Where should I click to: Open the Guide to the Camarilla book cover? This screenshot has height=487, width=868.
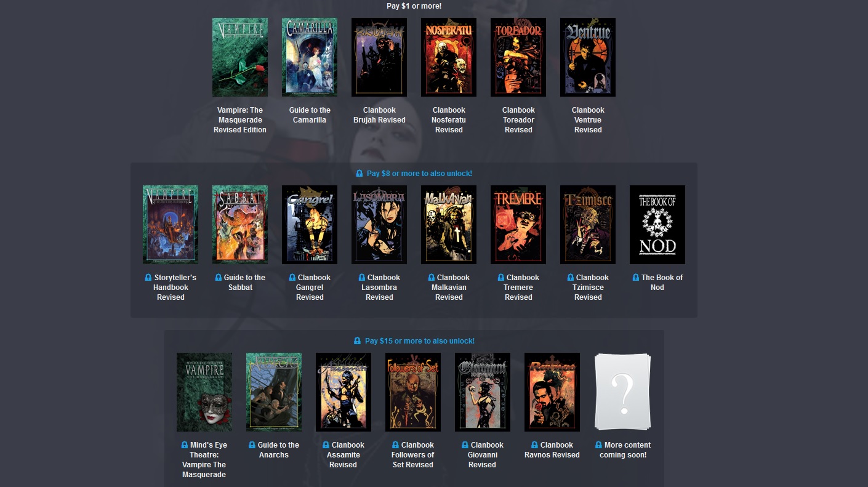click(x=310, y=57)
